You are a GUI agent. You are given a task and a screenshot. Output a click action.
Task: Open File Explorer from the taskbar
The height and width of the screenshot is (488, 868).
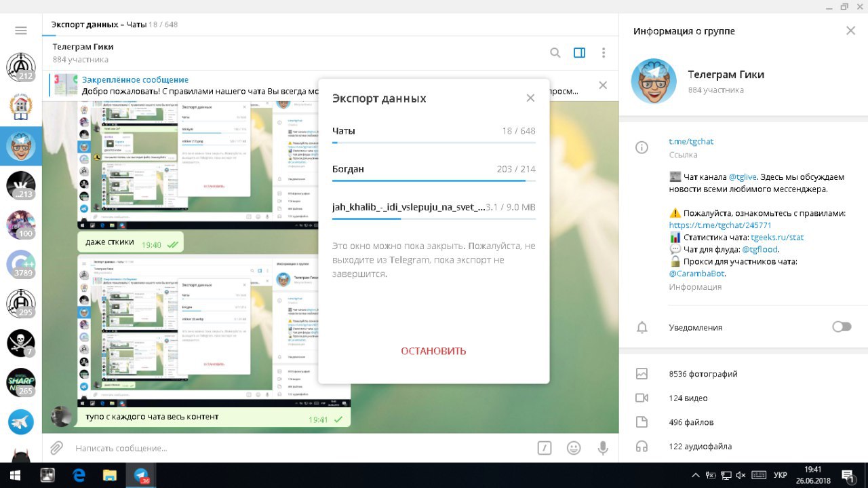110,475
